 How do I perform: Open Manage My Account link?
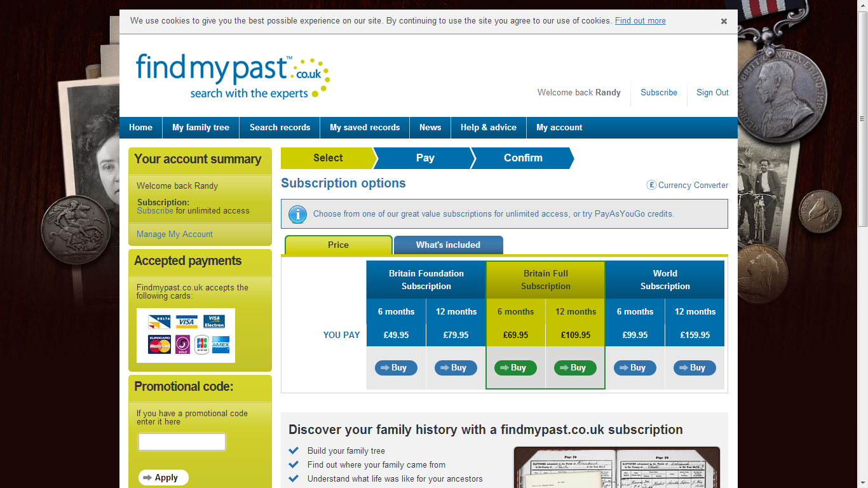175,234
